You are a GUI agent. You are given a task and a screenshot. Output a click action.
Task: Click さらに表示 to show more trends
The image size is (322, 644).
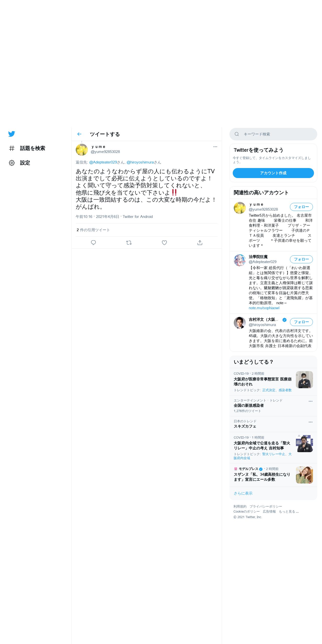tap(243, 493)
